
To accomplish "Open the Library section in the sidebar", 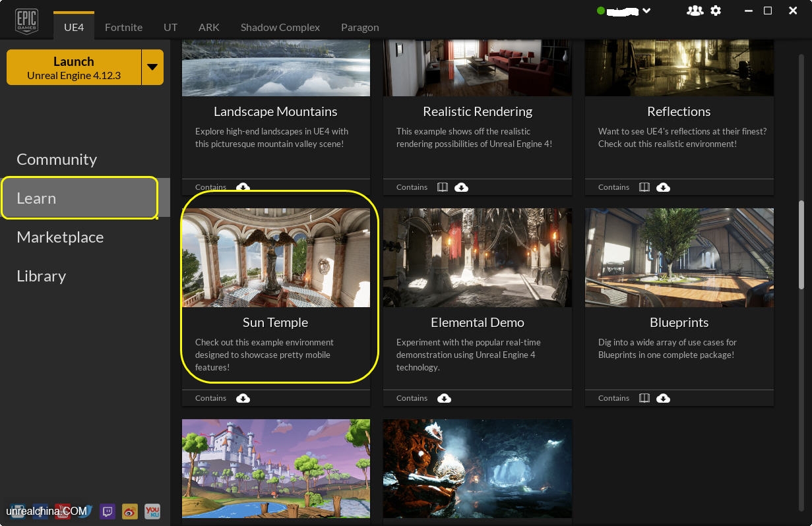I will 41,276.
